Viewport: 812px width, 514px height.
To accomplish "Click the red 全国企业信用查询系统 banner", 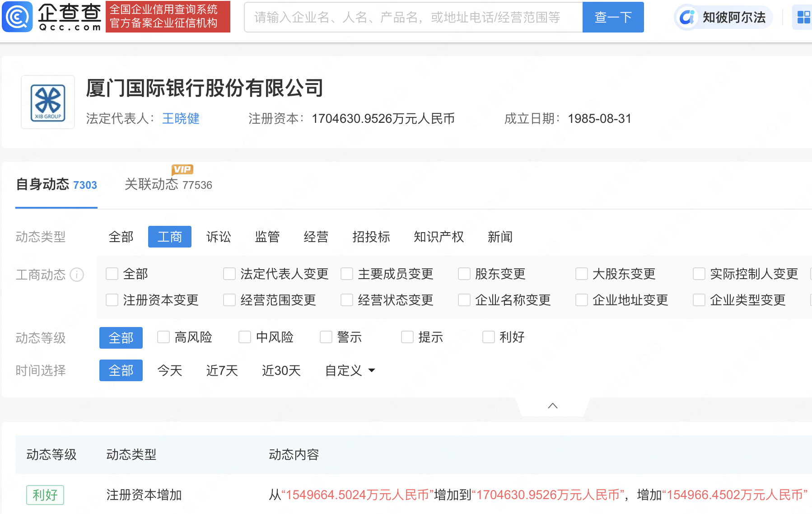I will pyautogui.click(x=168, y=17).
